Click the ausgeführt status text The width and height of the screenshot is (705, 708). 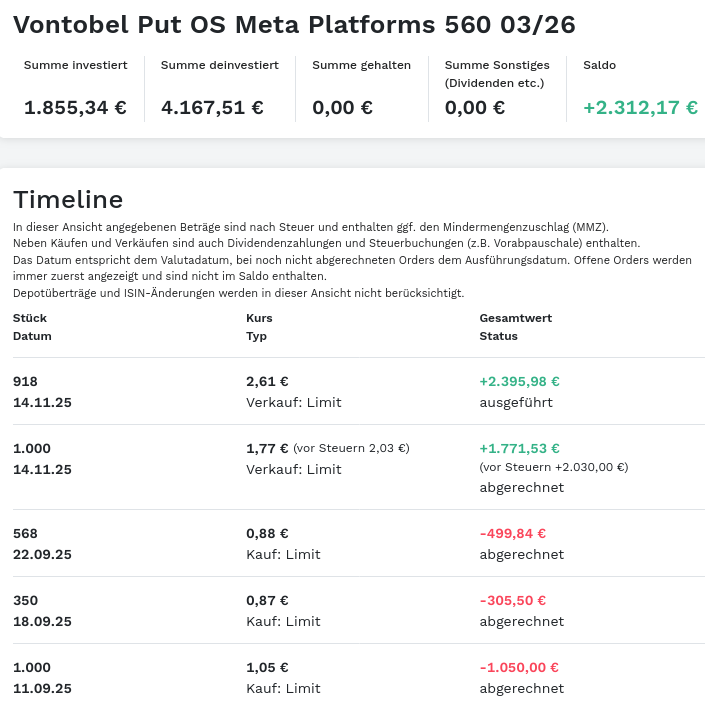516,402
